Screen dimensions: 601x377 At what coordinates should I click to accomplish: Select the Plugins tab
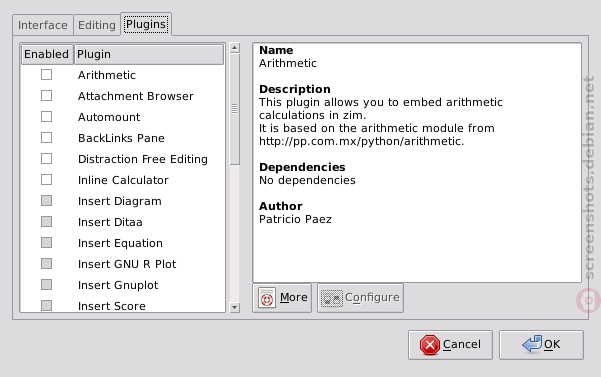(x=146, y=25)
